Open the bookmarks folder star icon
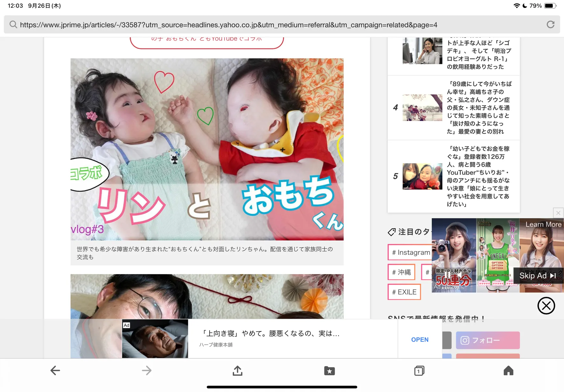The image size is (564, 392). [329, 371]
